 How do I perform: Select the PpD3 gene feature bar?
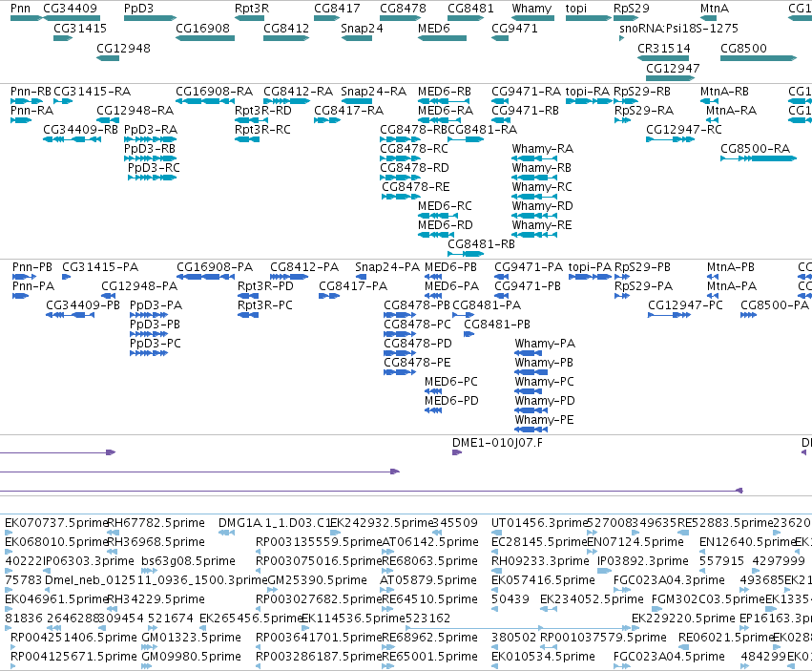click(x=150, y=18)
